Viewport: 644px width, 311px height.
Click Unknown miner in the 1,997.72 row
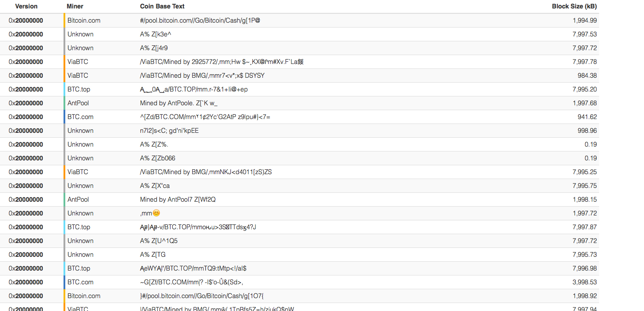pos(80,213)
